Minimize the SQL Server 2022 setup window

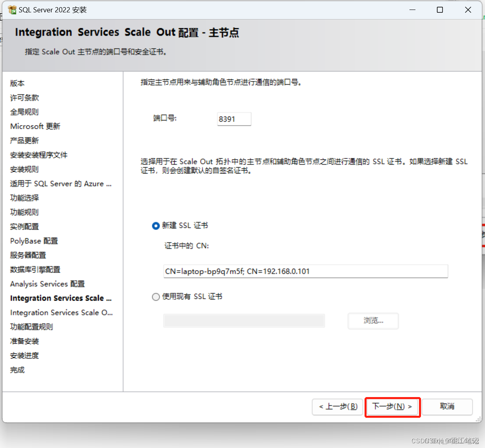point(412,10)
